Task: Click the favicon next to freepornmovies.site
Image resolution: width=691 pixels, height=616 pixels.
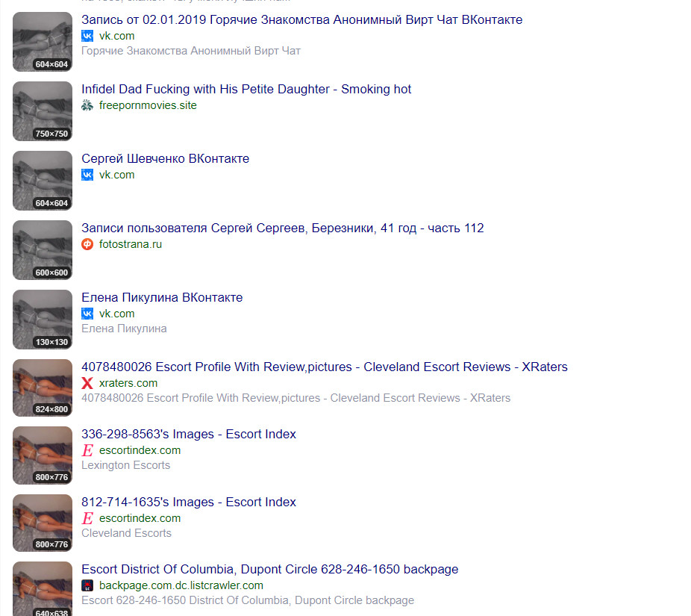Action: 87,105
